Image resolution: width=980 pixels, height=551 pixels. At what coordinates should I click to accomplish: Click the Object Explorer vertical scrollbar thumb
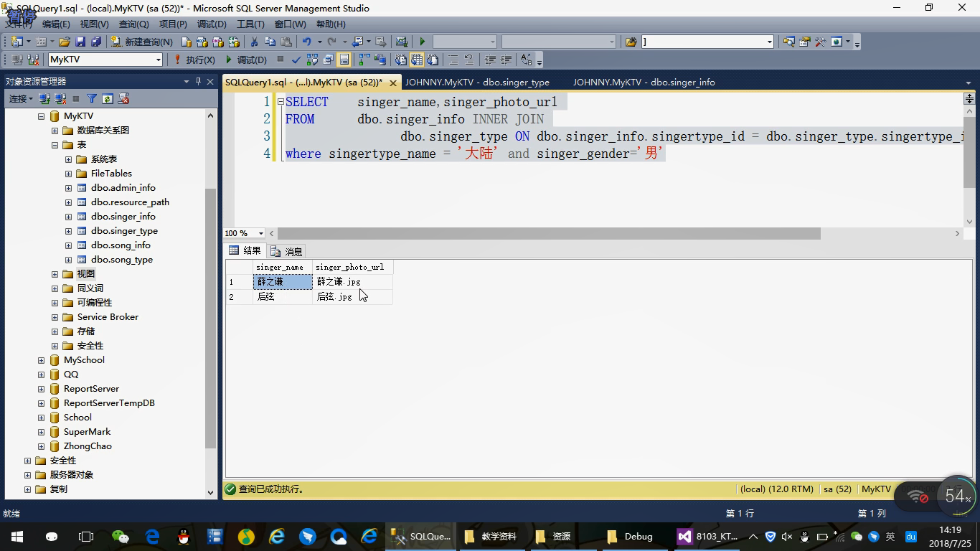click(210, 319)
